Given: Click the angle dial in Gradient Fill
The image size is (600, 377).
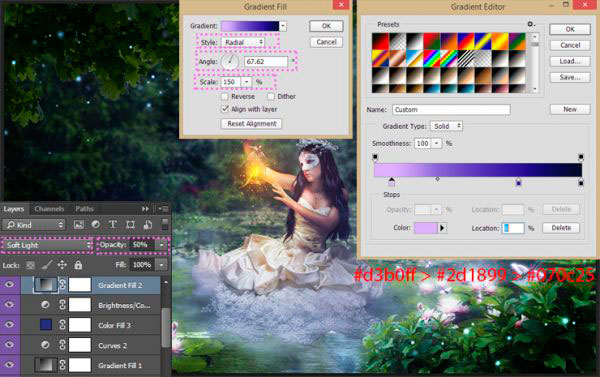Looking at the screenshot, I should click(230, 61).
